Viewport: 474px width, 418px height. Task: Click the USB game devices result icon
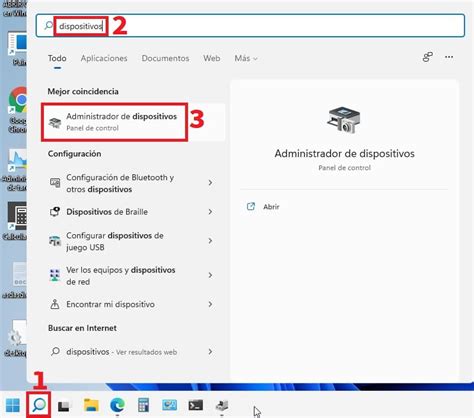tap(55, 241)
